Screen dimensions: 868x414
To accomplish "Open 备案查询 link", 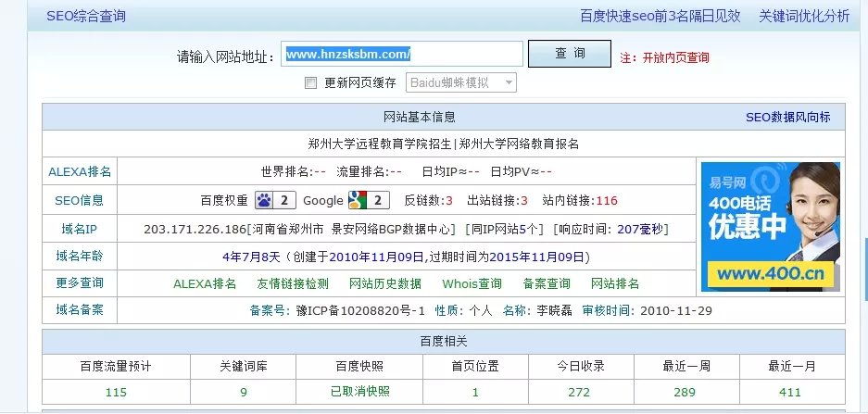I will coord(546,283).
